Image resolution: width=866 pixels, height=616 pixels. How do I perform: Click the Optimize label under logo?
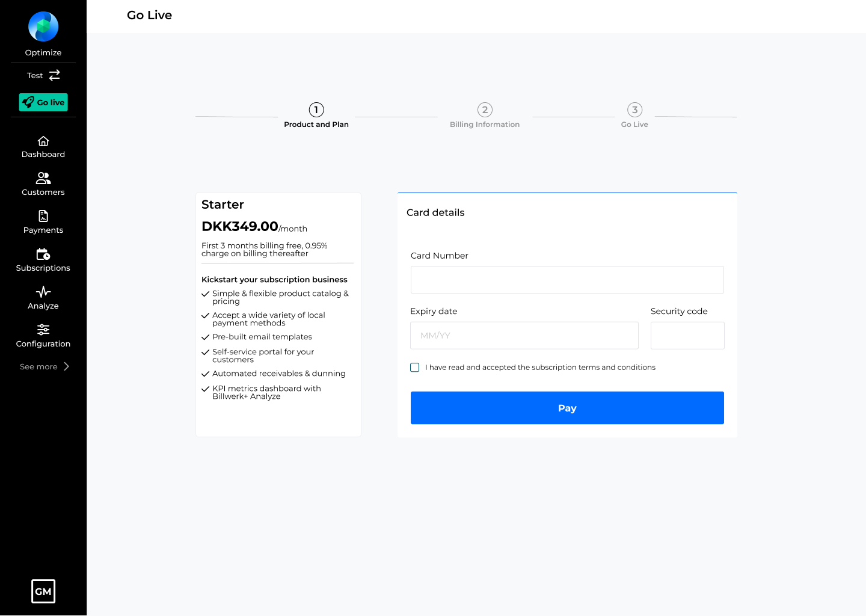43,53
